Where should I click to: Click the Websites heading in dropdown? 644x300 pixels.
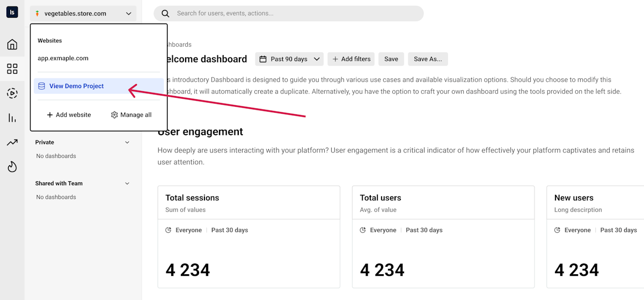pyautogui.click(x=50, y=41)
